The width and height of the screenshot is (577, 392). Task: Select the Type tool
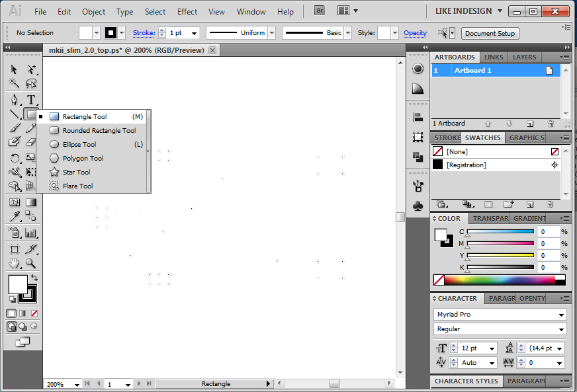pos(31,100)
